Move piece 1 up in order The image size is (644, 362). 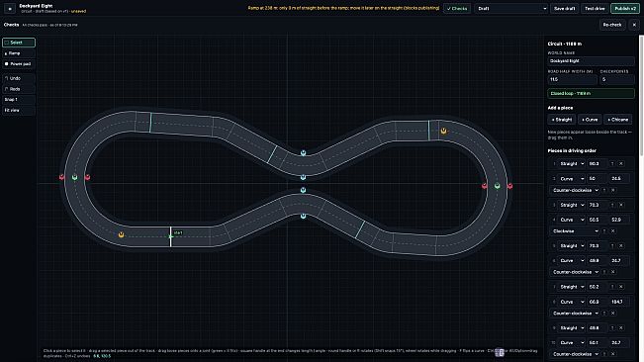click(x=612, y=164)
